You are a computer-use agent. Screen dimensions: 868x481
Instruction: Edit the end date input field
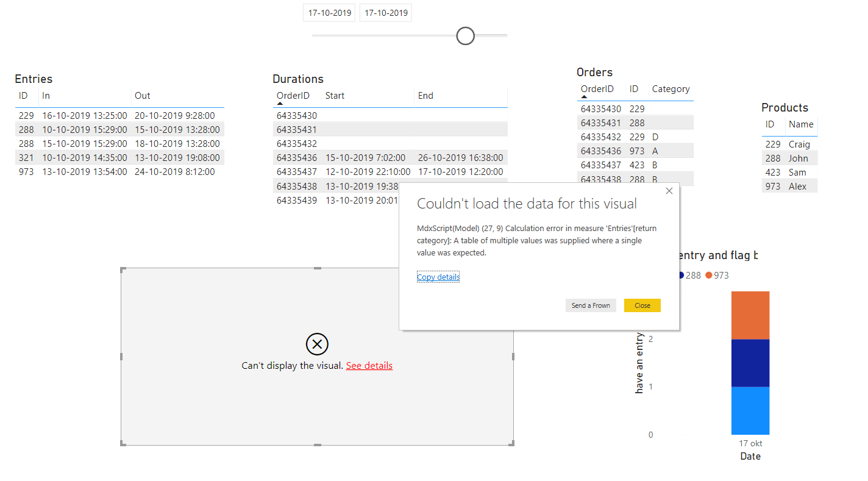tap(386, 13)
